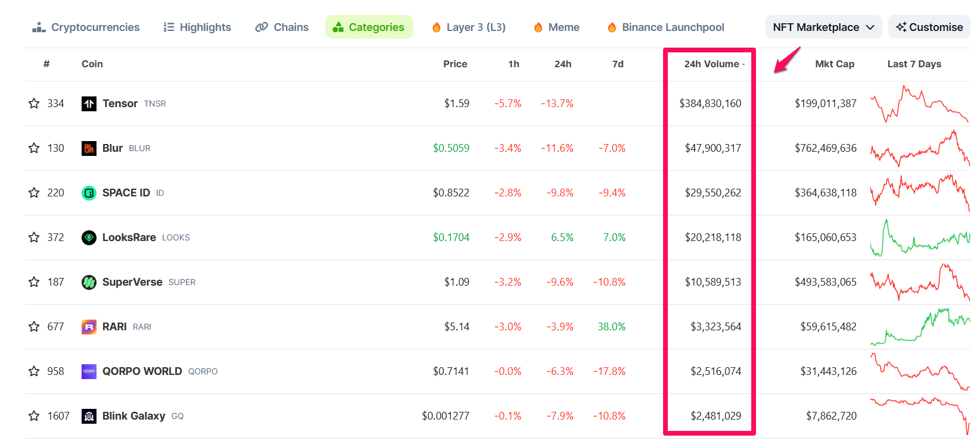This screenshot has height=441, width=980.
Task: Switch to the Highlights tab
Action: pyautogui.click(x=197, y=27)
